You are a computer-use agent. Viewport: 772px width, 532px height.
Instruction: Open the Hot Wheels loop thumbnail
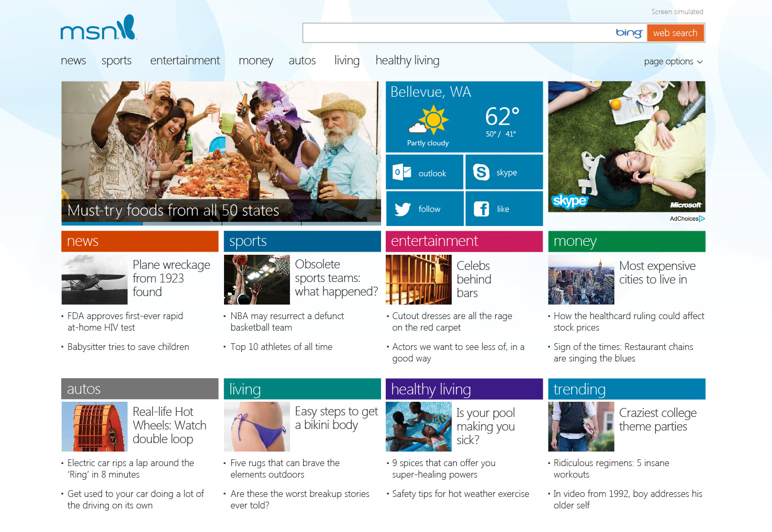click(x=94, y=426)
